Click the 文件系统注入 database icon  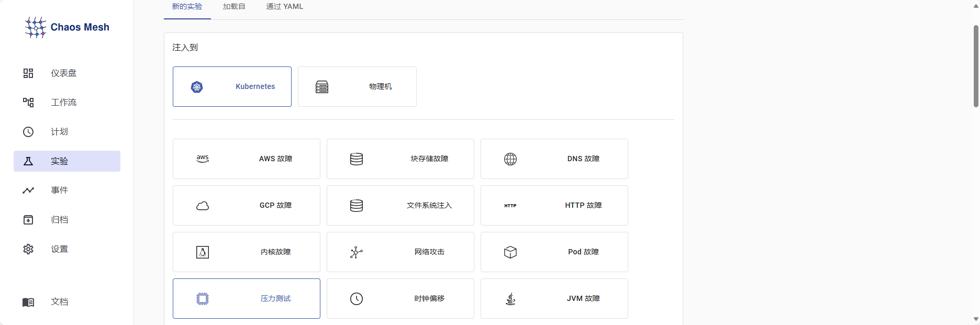[357, 206]
